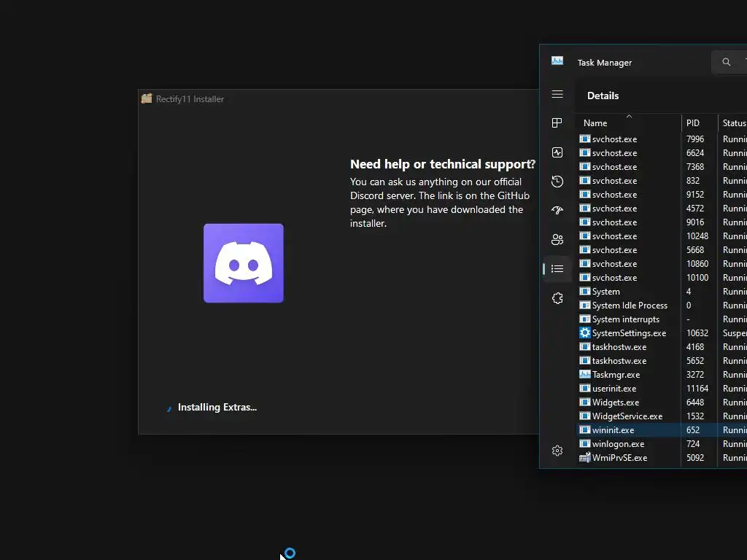
Task: Select taskhostw.exe with PID 4168
Action: coord(619,346)
